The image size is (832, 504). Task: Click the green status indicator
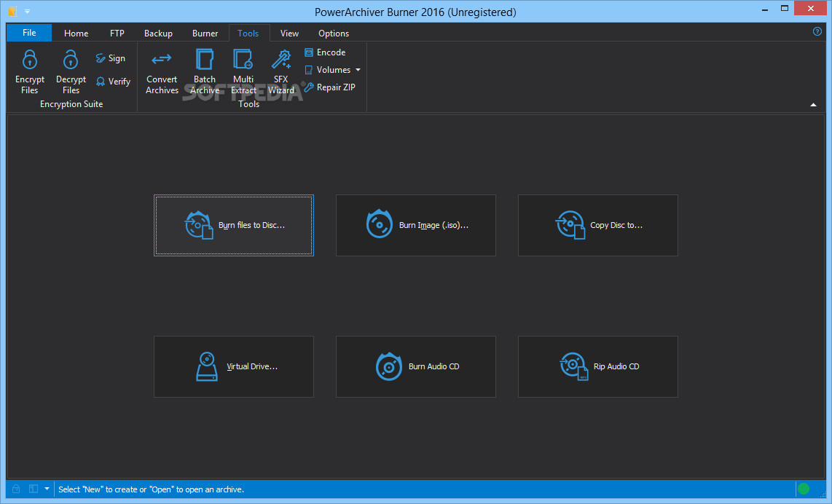pos(804,489)
